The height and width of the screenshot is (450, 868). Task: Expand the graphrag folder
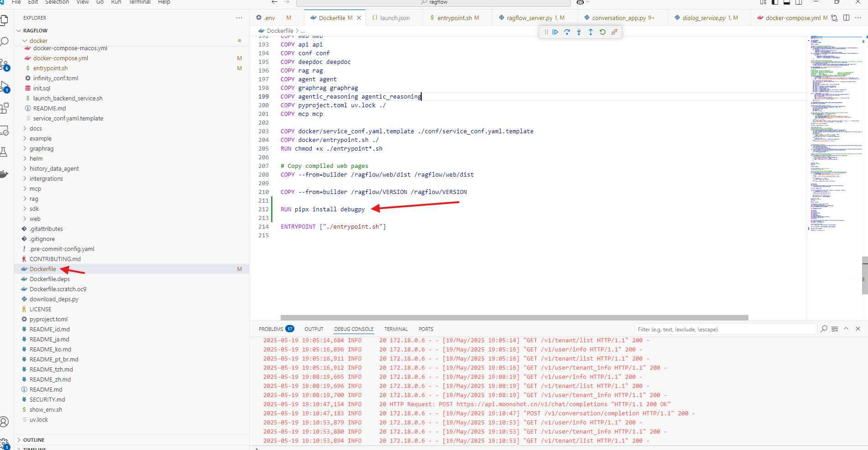[x=42, y=148]
